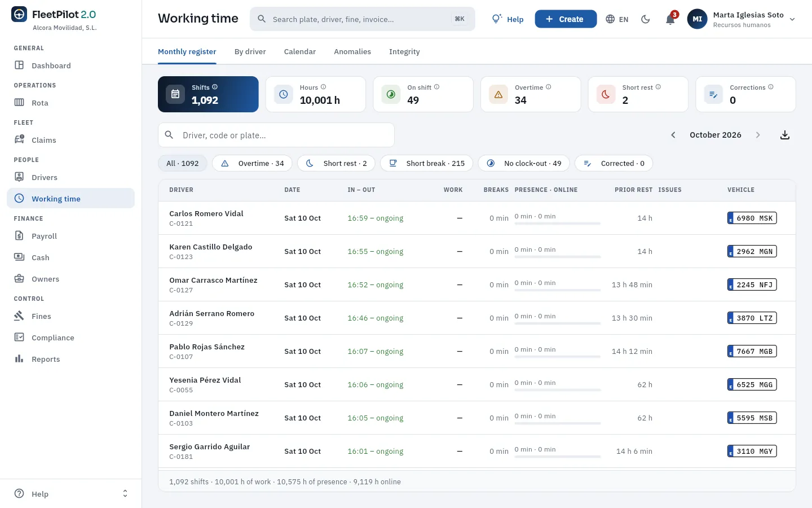Click the Create button
This screenshot has width=812, height=508.
pyautogui.click(x=566, y=19)
